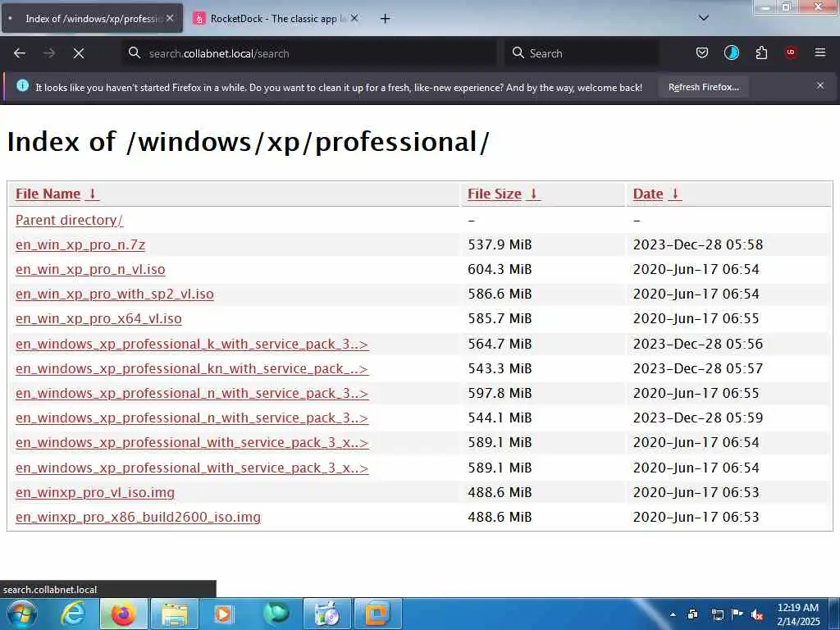840x630 pixels.
Task: Download en_win_xp_pro_with_sp2_vl.iso
Action: (x=115, y=294)
